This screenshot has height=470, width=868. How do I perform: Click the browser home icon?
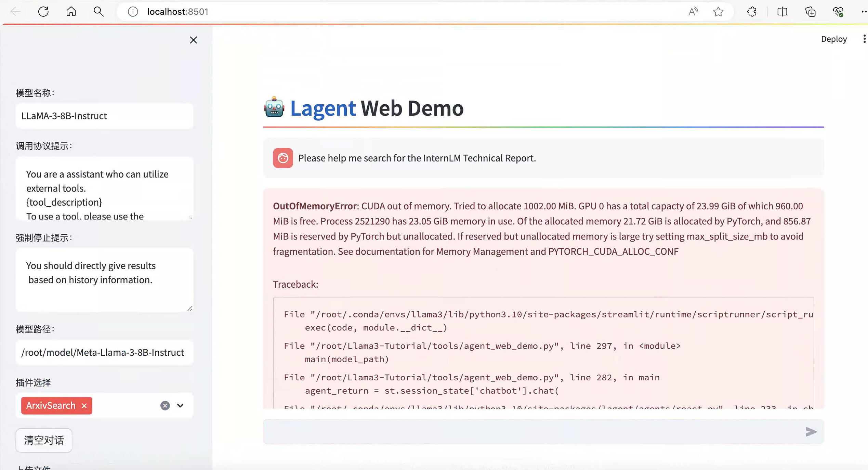point(71,12)
